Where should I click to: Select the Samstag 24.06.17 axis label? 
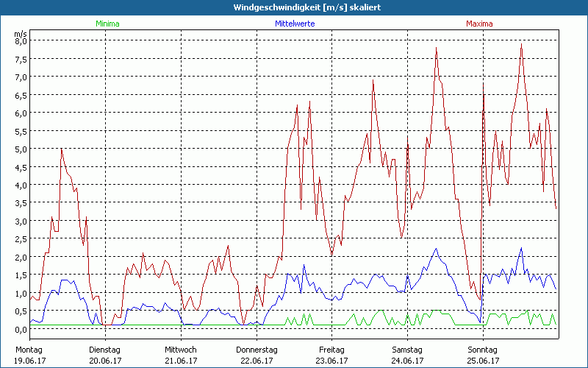pos(407,355)
